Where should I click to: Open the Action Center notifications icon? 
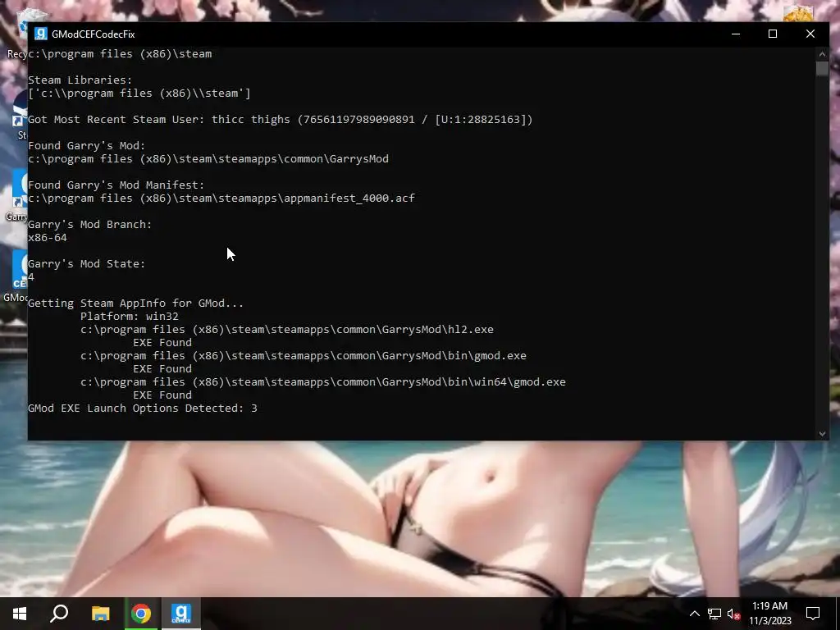tap(813, 614)
